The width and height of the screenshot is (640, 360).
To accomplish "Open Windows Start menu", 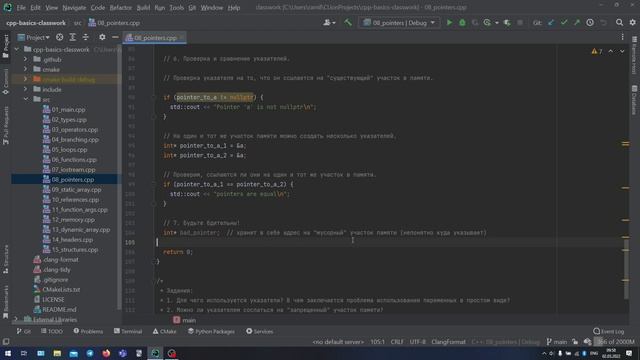I will pos(7,353).
